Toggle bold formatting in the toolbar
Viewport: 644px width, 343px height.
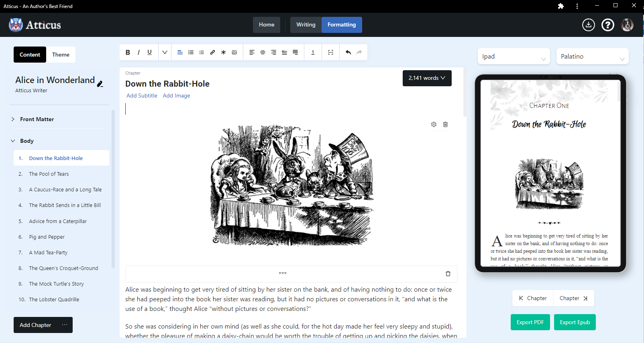[x=128, y=52]
